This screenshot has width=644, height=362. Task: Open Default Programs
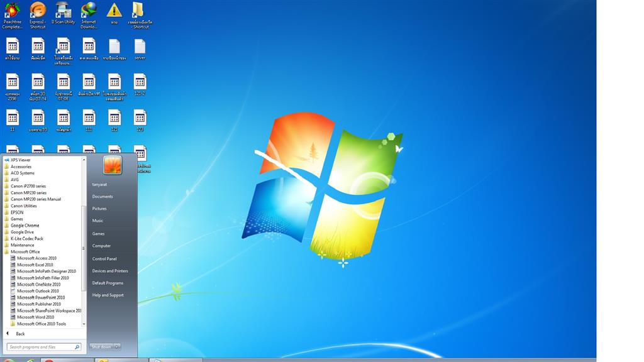pos(108,283)
